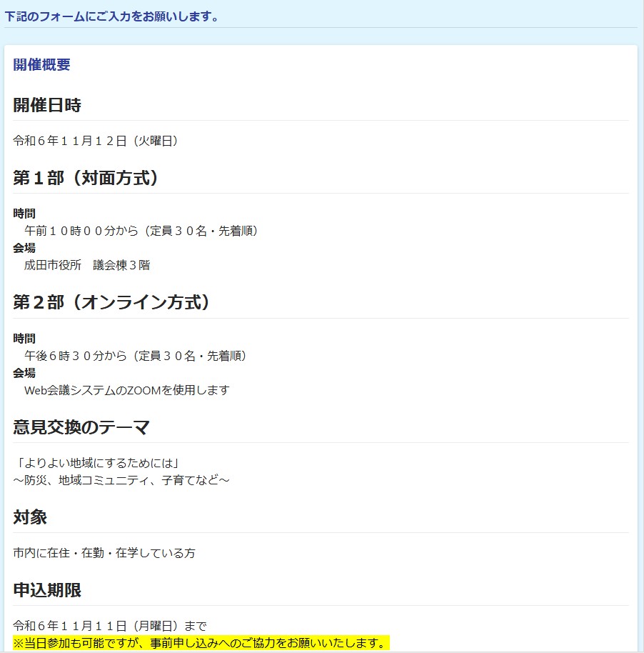644x653 pixels.
Task: Click the 対象 heading
Action: point(30,517)
